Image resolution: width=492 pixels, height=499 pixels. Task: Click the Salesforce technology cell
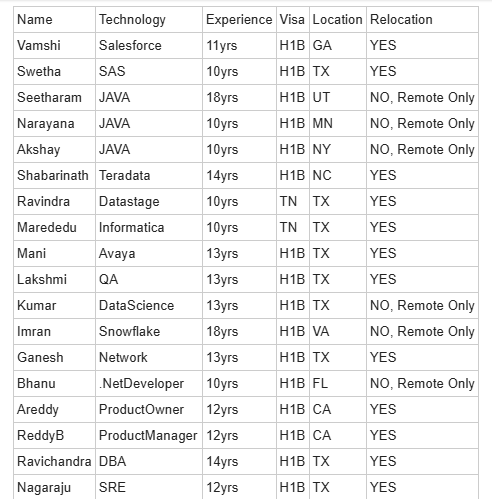149,46
